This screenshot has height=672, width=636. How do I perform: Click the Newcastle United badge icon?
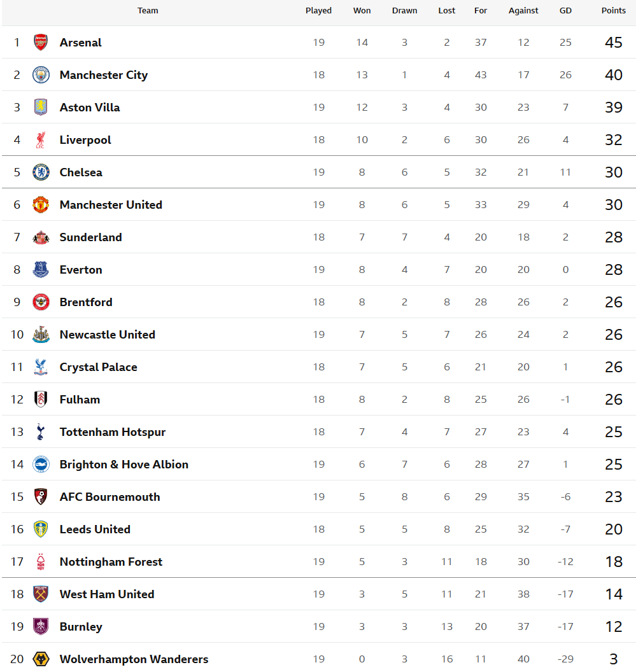click(x=41, y=335)
